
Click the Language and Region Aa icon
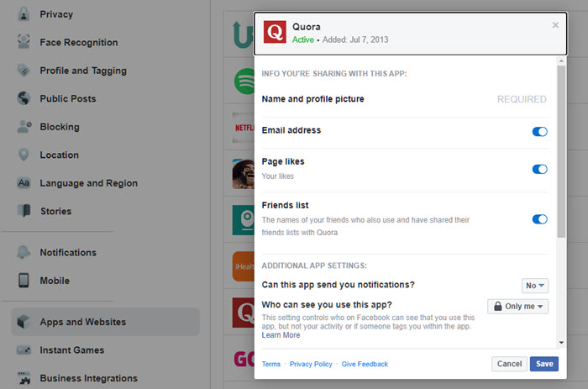24,182
